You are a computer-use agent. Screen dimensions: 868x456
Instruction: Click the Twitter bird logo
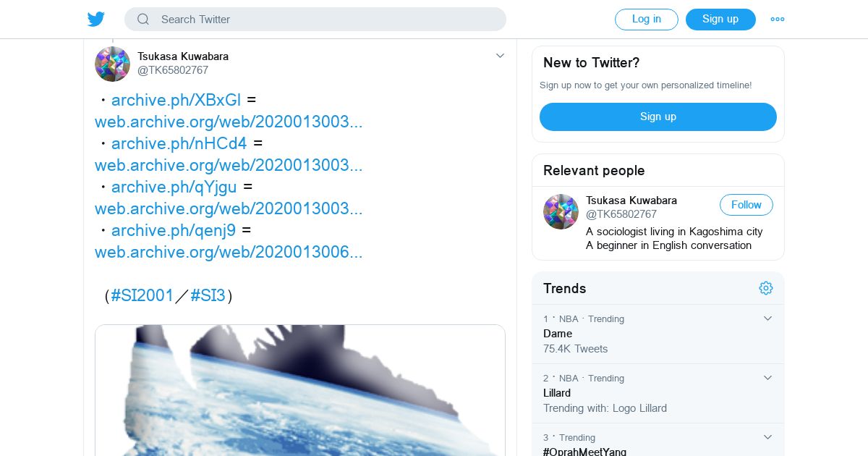pos(96,20)
